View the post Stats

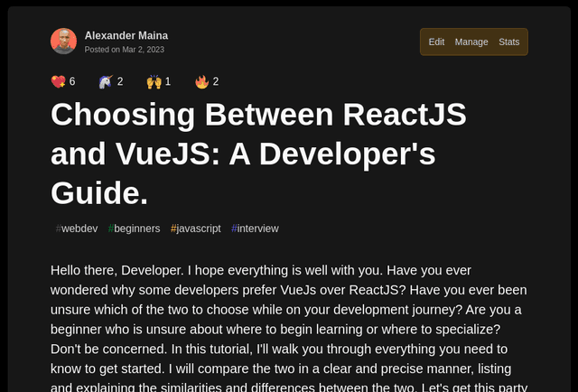[x=509, y=42]
